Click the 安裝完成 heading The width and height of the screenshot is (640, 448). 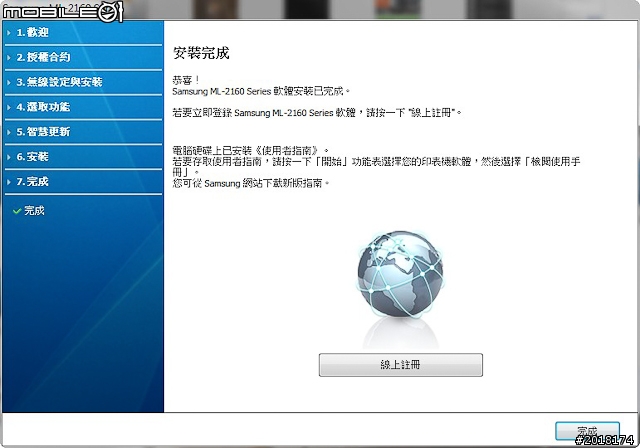(201, 53)
